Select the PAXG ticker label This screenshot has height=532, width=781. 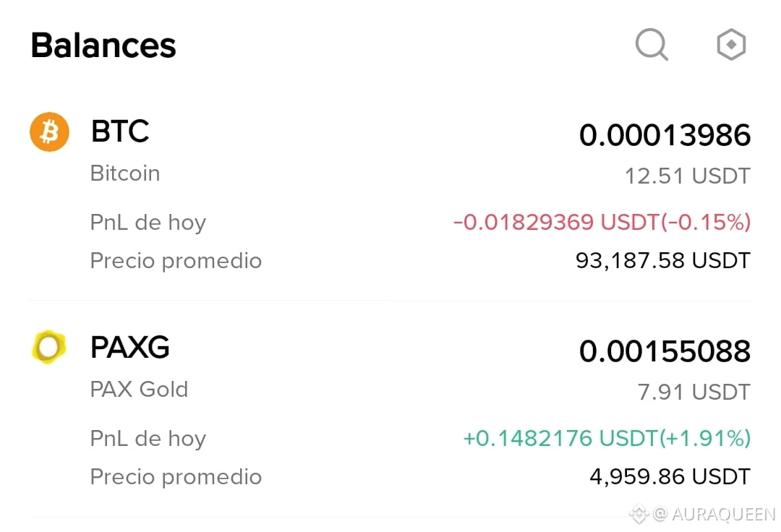point(130,347)
